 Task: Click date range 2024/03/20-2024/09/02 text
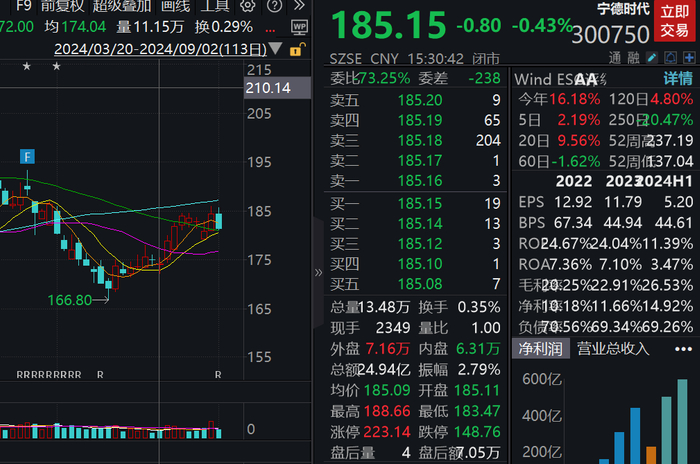pos(160,49)
